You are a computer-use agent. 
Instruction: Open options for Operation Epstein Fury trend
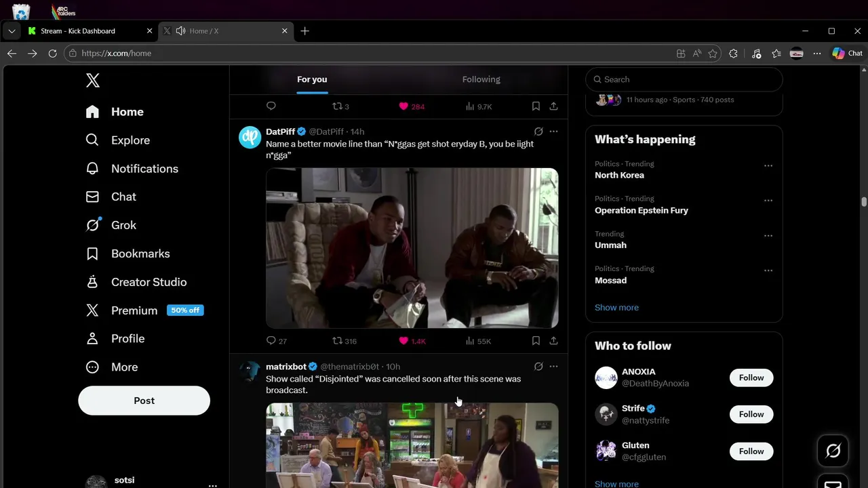point(768,201)
